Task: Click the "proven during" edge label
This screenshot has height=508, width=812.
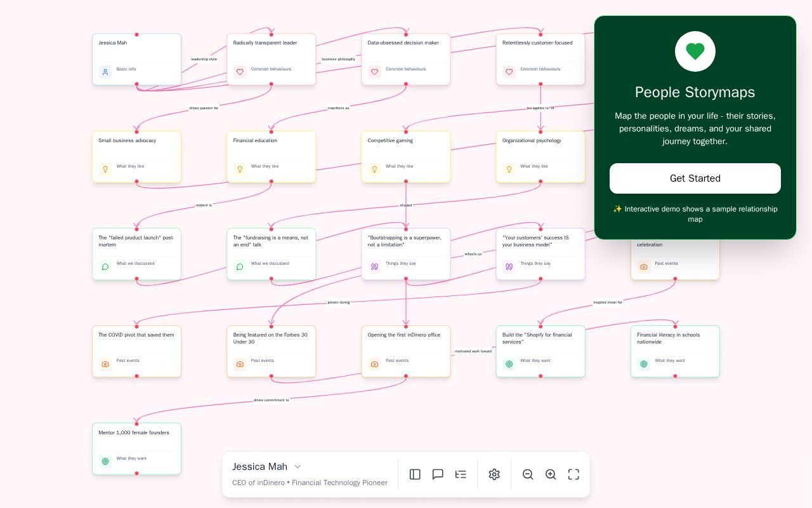Action: tap(339, 302)
